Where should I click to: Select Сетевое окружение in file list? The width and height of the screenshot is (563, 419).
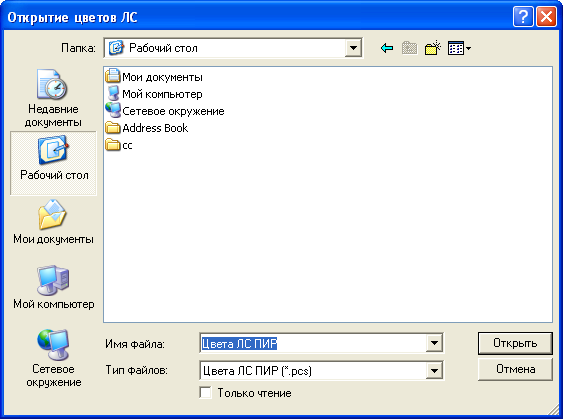pos(165,111)
